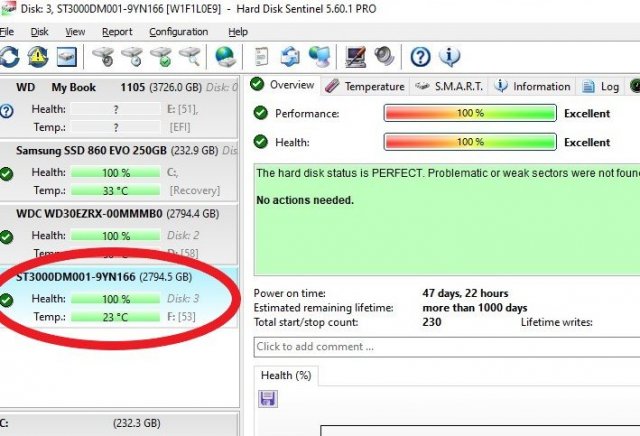Screen dimensions: 640x436
Task: Click the floppy save icon under Health (%)
Action: (267, 399)
